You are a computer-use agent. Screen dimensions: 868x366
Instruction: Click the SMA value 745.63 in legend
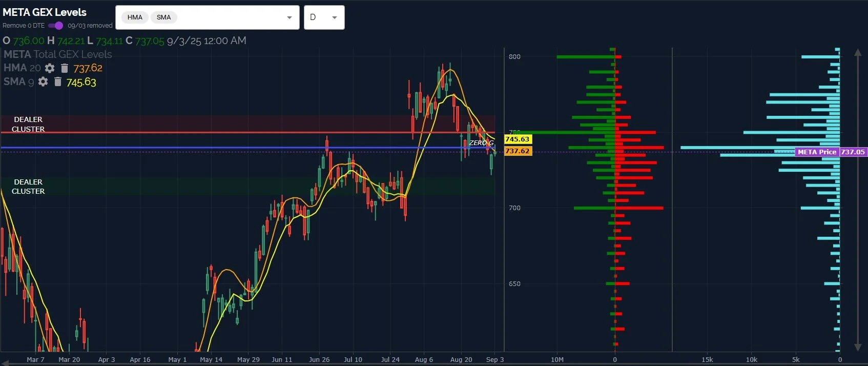(x=81, y=82)
